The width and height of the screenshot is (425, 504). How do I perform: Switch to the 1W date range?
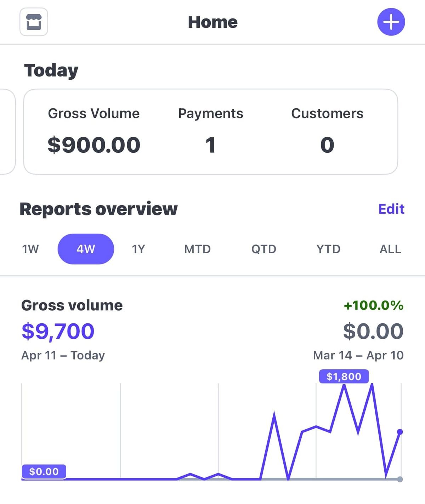[x=30, y=249]
